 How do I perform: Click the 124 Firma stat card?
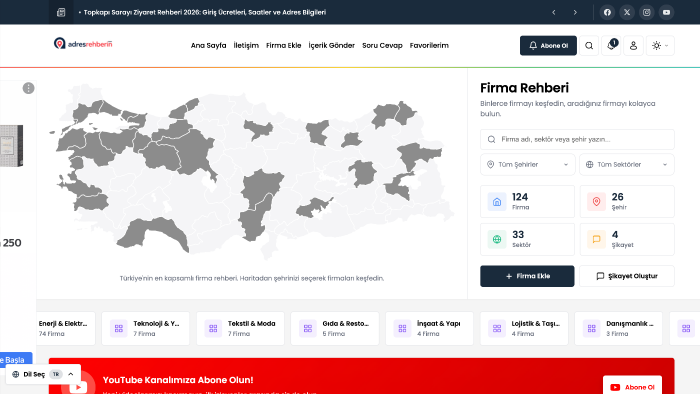527,202
